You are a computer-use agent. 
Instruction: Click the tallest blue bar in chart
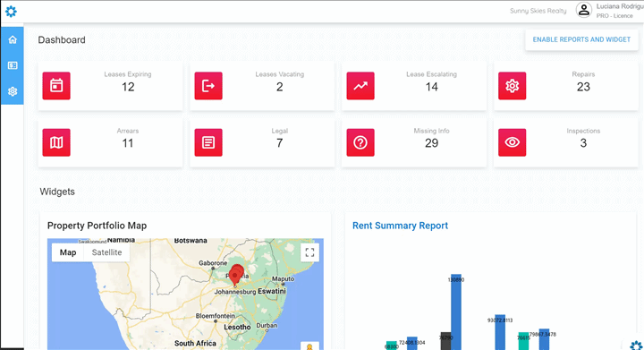(x=456, y=312)
